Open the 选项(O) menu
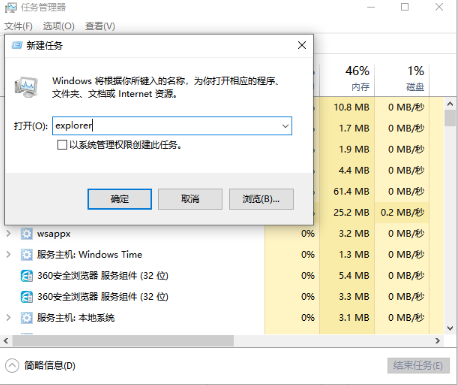 59,26
